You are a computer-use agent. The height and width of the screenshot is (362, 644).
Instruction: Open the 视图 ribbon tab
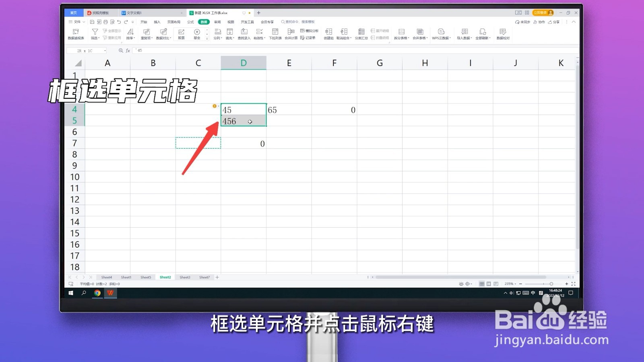coord(231,22)
